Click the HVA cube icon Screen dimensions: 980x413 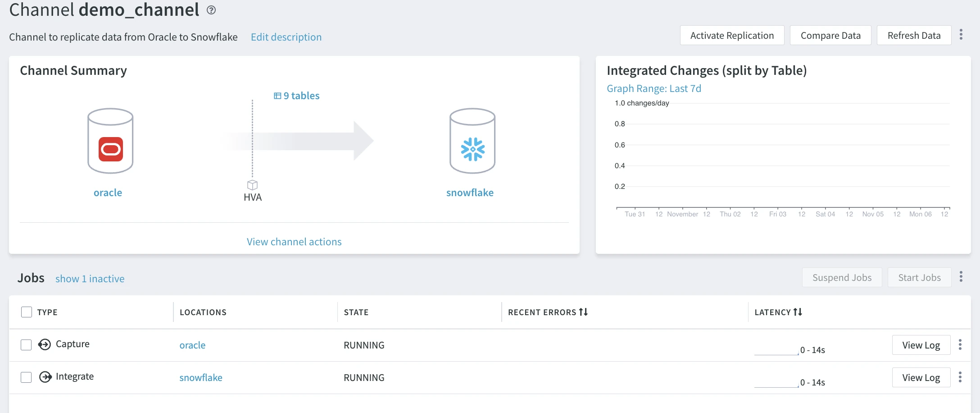pyautogui.click(x=252, y=185)
